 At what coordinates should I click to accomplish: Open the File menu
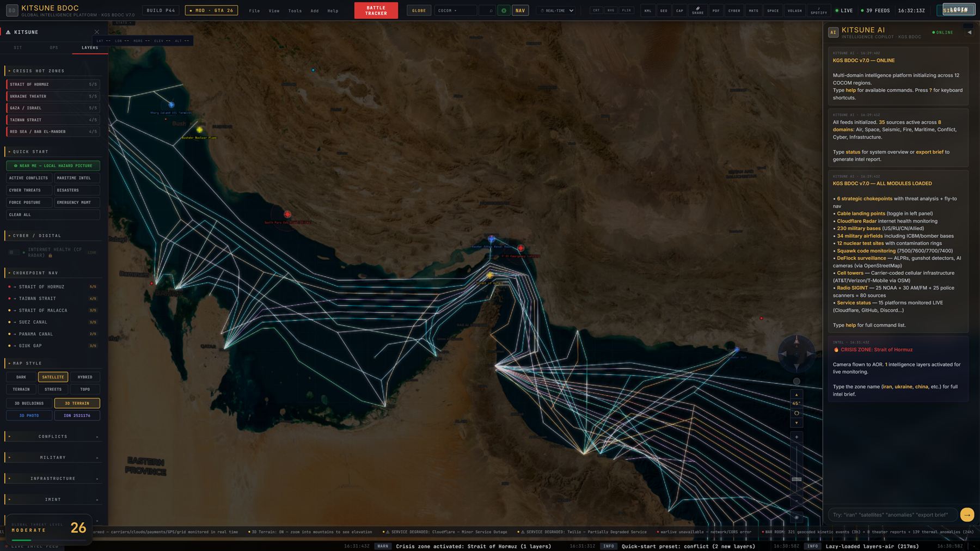click(x=254, y=11)
